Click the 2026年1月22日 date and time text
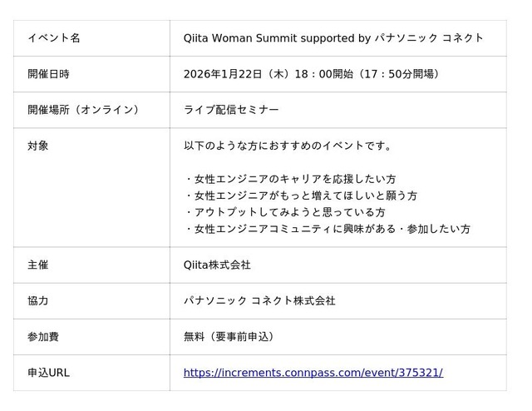This screenshot has height=411, width=532. pos(311,74)
